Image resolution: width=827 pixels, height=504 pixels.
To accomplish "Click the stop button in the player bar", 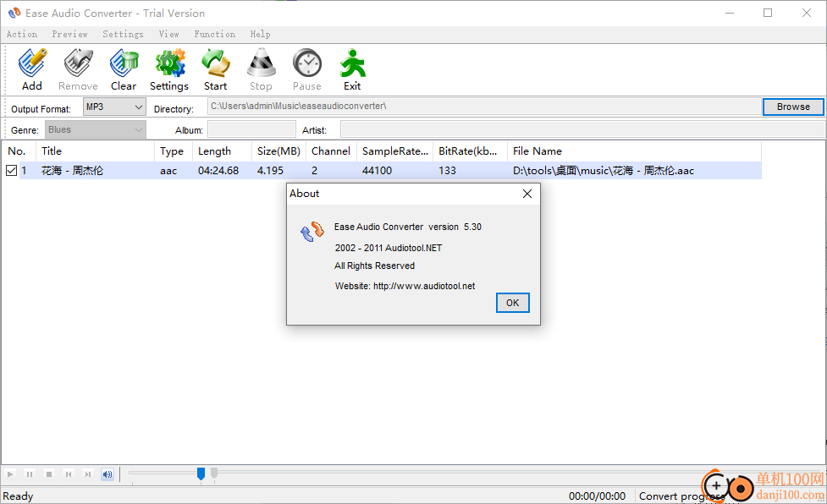I will [49, 474].
